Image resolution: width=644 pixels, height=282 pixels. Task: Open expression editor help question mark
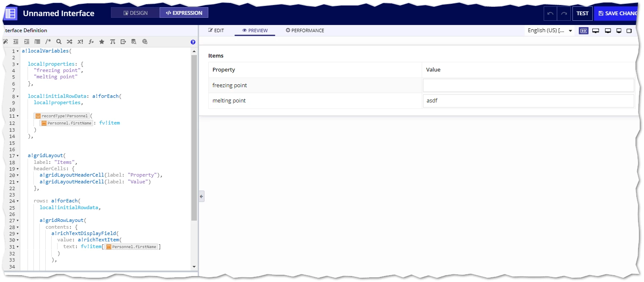(x=193, y=42)
